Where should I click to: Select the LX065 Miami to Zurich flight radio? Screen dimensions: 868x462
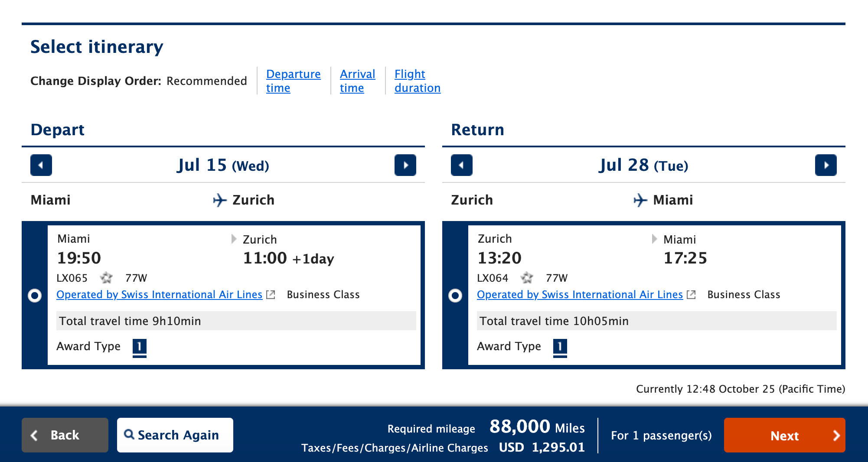point(35,296)
